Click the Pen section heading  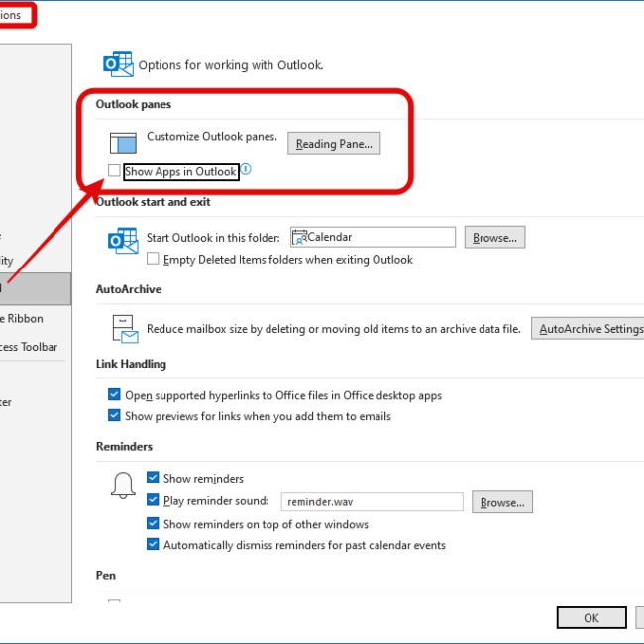click(x=106, y=575)
